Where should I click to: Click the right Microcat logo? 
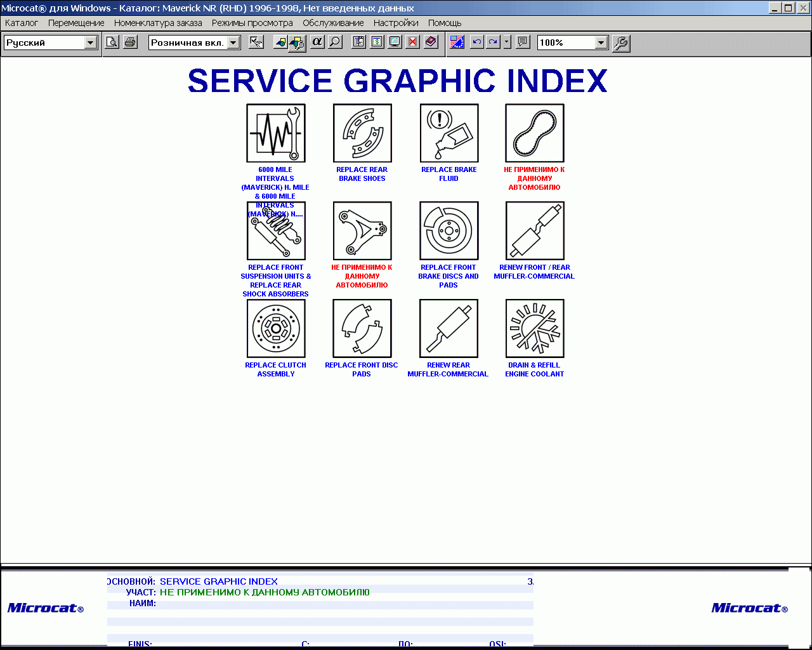[750, 608]
